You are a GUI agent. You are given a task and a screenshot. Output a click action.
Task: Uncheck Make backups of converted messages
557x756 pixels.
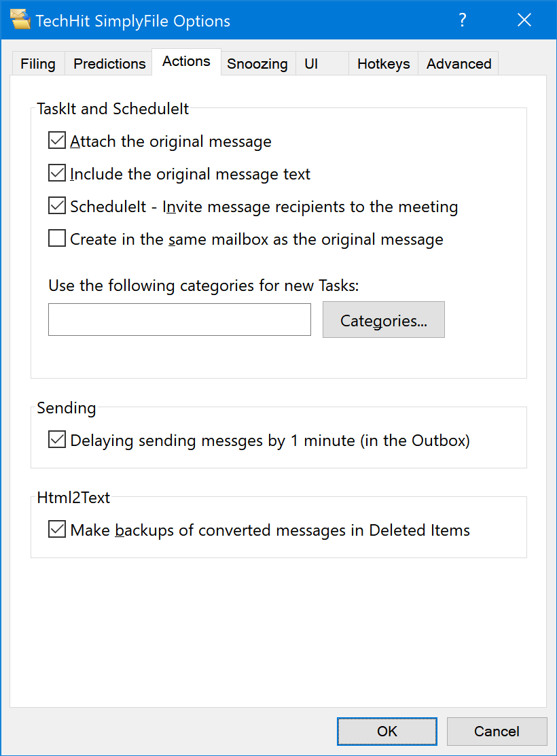[x=57, y=530]
